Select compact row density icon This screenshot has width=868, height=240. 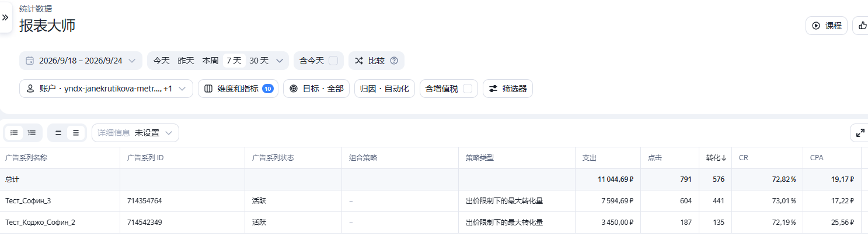tap(58, 133)
